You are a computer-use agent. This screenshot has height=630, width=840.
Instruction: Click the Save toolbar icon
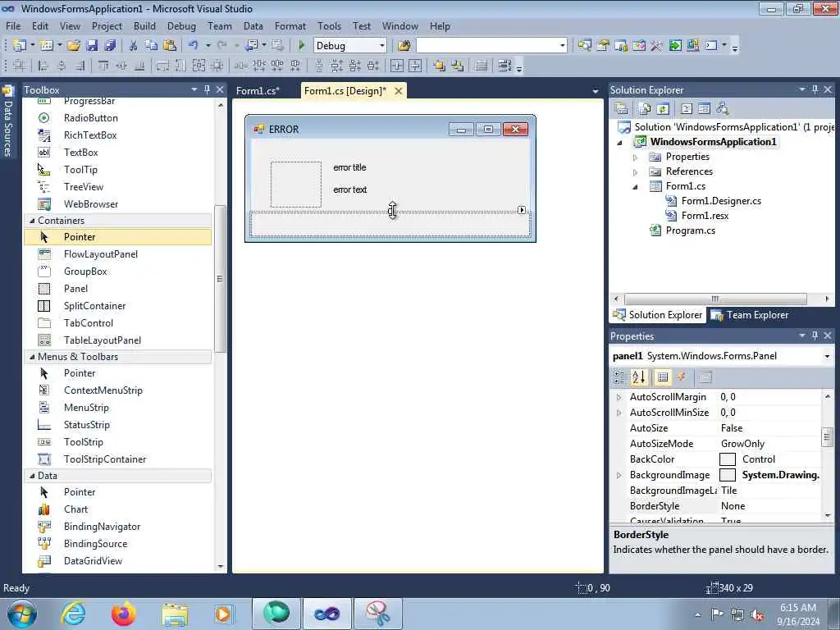pyautogui.click(x=92, y=46)
